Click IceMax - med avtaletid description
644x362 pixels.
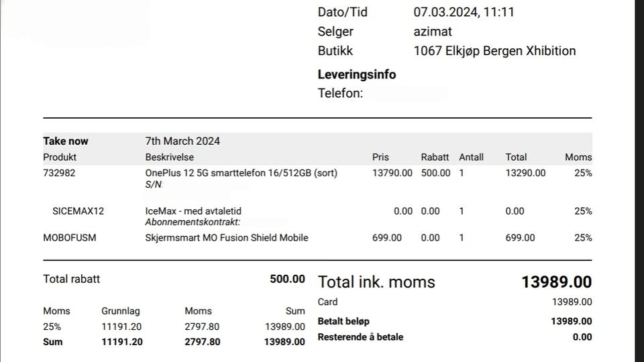coord(193,211)
